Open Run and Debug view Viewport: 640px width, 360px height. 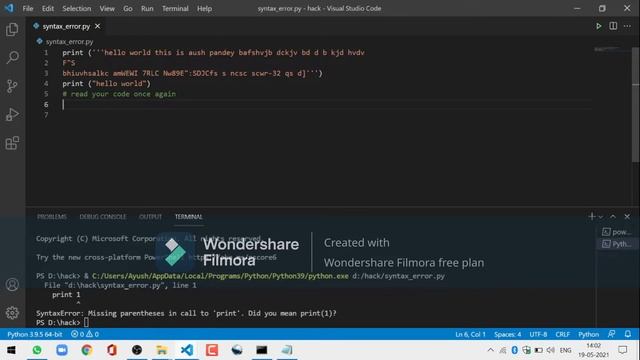click(12, 114)
